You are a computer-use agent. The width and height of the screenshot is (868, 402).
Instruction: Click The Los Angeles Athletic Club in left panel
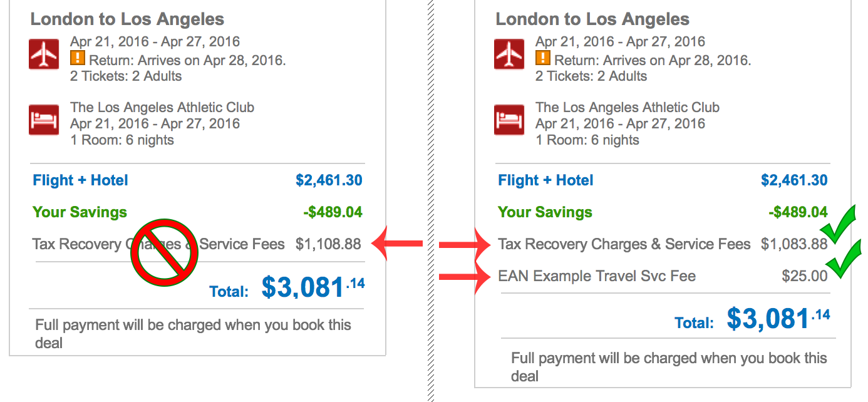162,107
